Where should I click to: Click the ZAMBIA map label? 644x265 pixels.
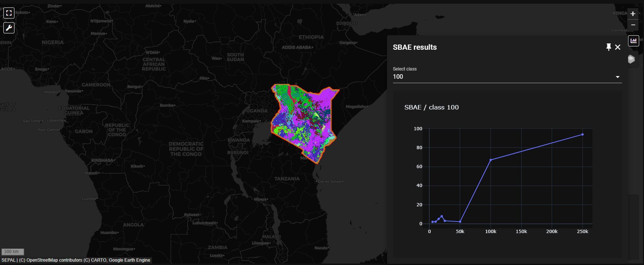pyautogui.click(x=218, y=247)
